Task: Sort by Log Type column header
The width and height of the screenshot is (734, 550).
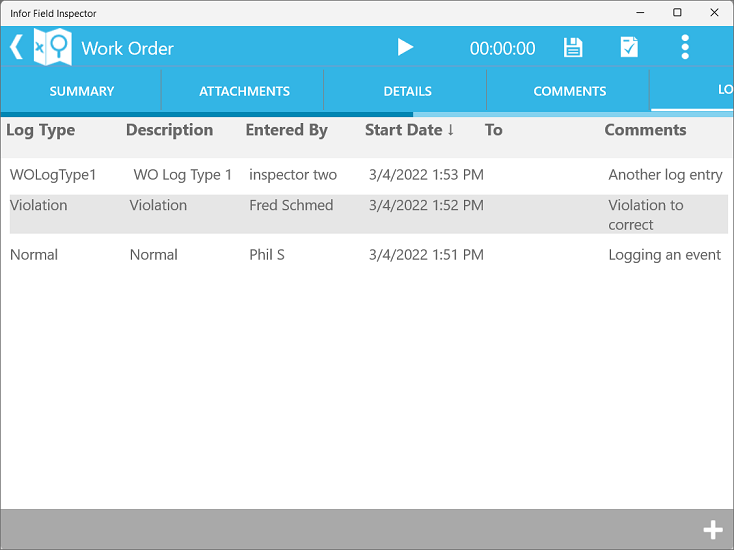Action: [41, 130]
